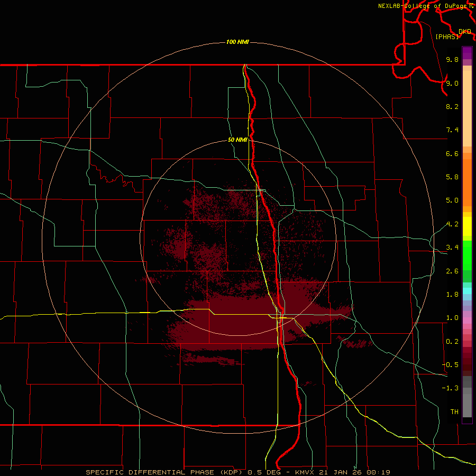This screenshot has height=476, width=476.
Task: Select the 5.0 scale value
Action: (452, 200)
